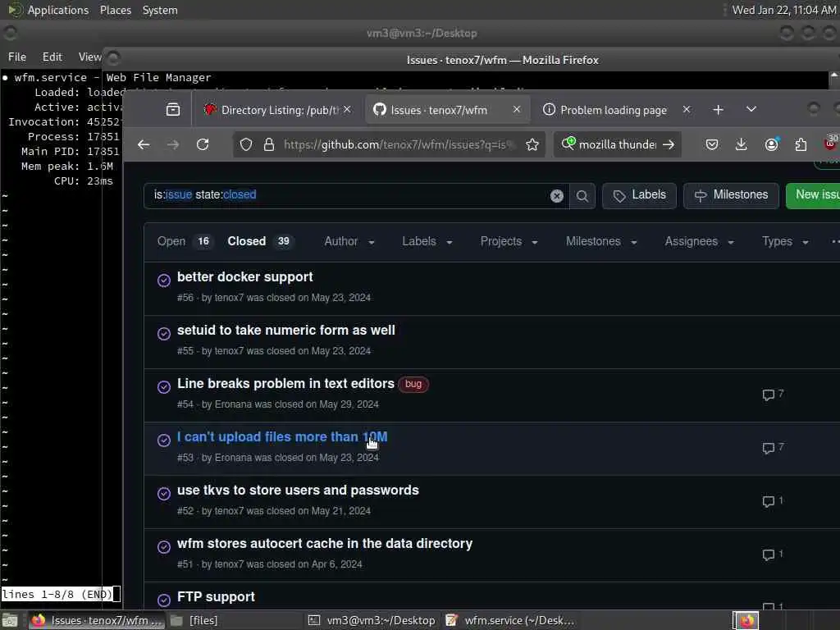Open the FTP support issue

pos(216,597)
